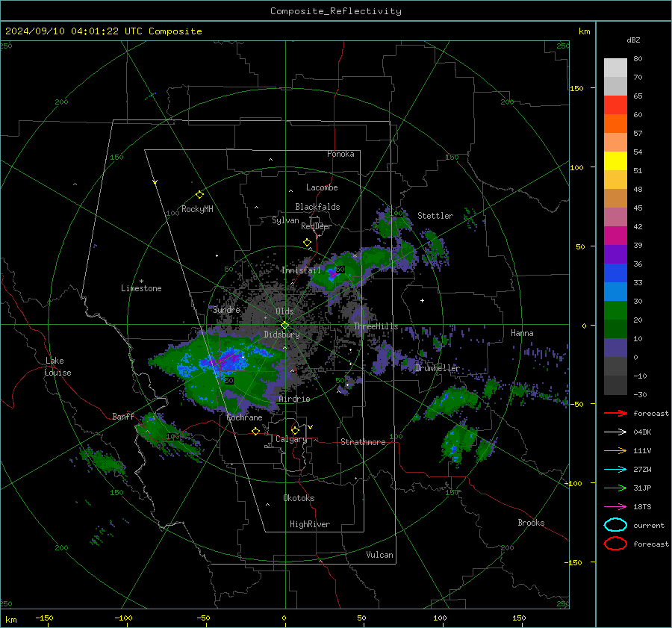This screenshot has height=628, width=672.
Task: Click the Okotoks city label
Action: coord(299,498)
